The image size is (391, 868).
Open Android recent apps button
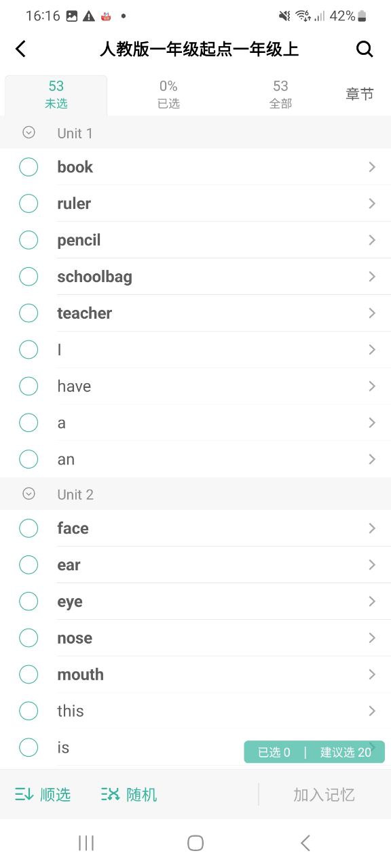tap(86, 843)
